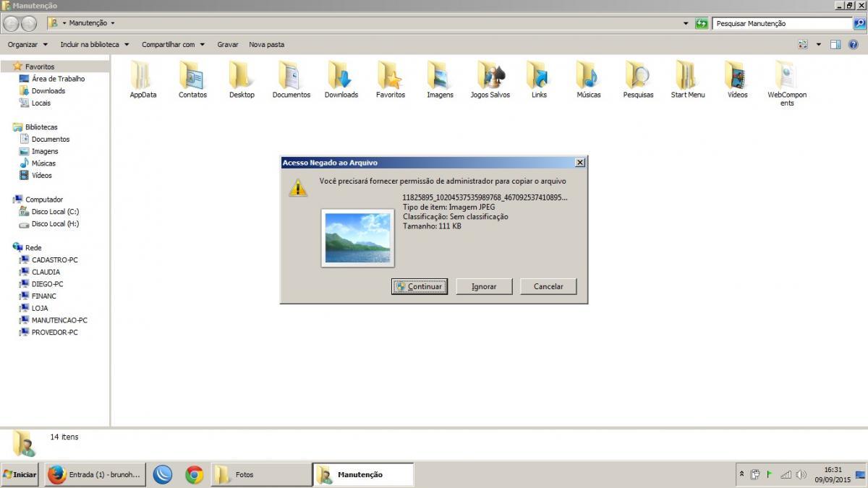Select the WebComponents folder icon
The height and width of the screenshot is (488, 868).
787,75
